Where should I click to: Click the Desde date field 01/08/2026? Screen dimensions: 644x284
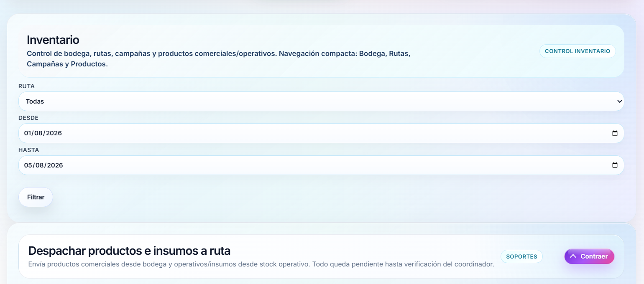coord(321,133)
